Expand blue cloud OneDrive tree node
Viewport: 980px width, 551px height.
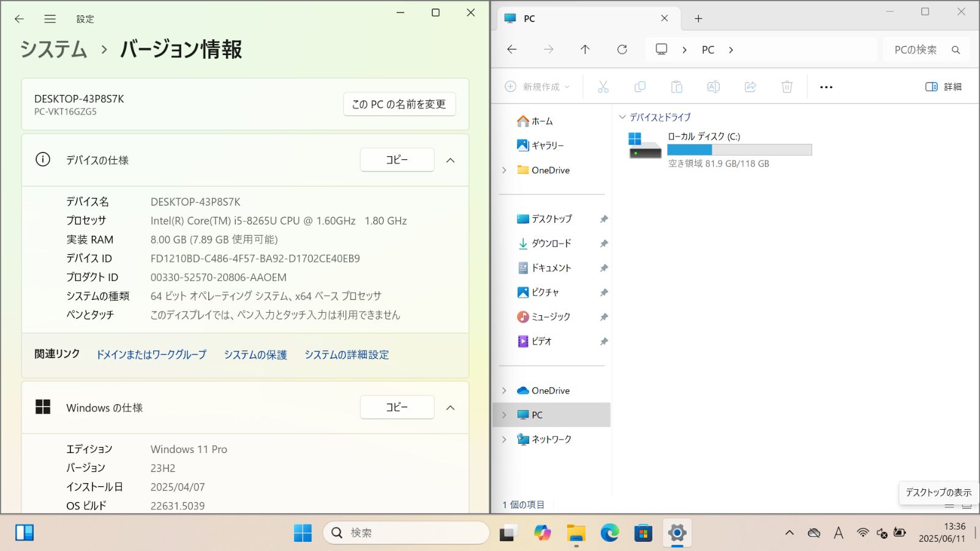coord(504,391)
